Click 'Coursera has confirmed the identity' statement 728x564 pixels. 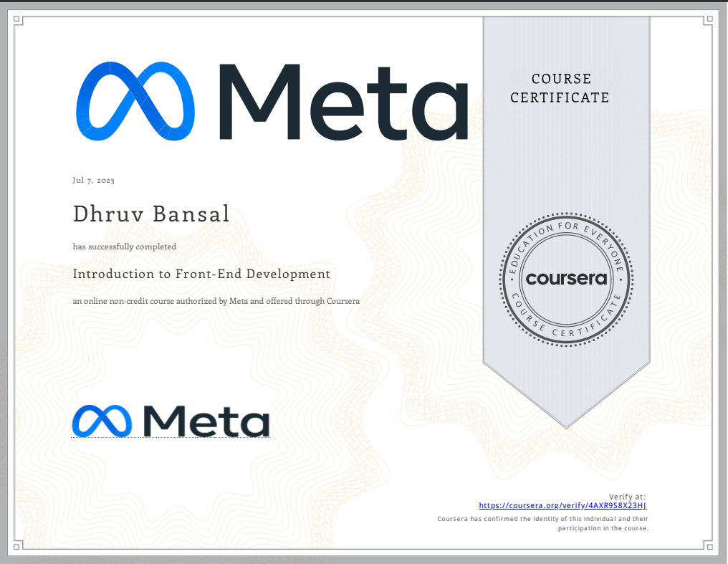tap(542, 523)
